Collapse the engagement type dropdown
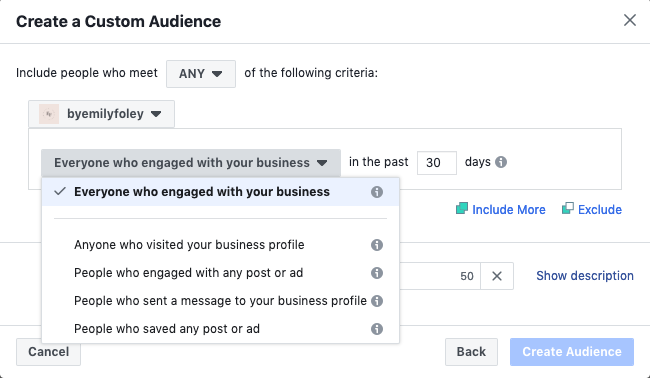Viewport: 650px width, 378px height. (x=191, y=163)
